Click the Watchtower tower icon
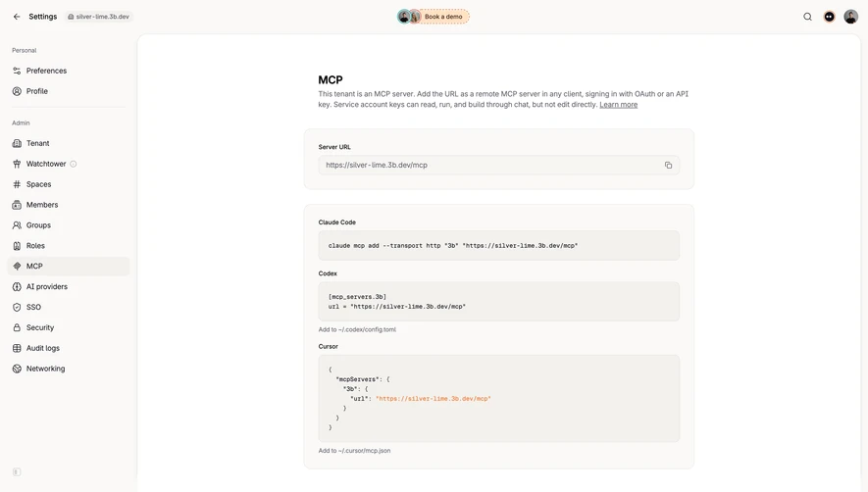Image resolution: width=868 pixels, height=492 pixels. pos(17,164)
